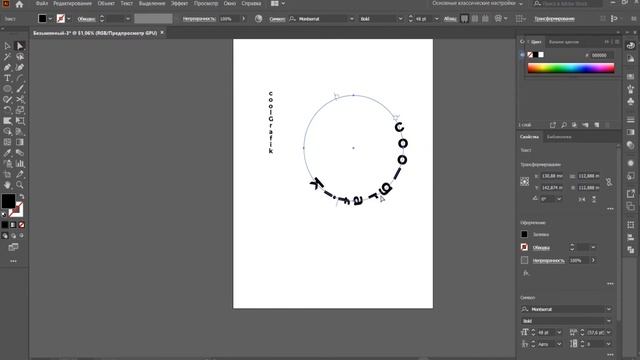Select the Scale tool
This screenshot has width=640, height=360.
tap(20, 110)
